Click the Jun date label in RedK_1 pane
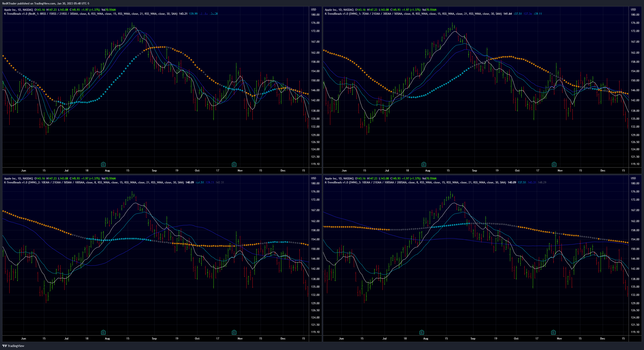 (24, 171)
